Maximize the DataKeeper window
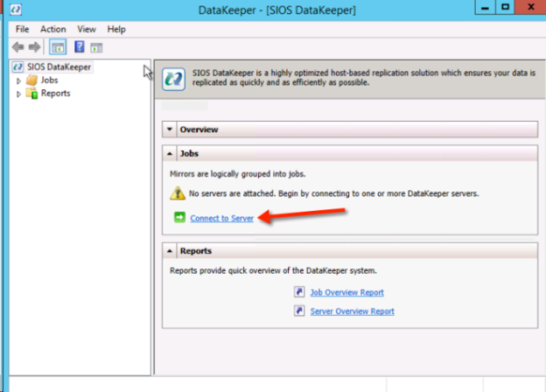The image size is (546, 392). (x=505, y=7)
